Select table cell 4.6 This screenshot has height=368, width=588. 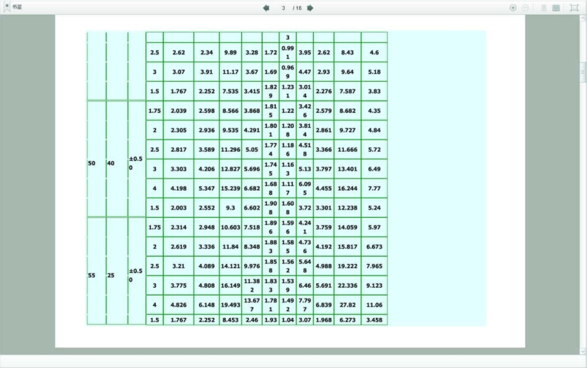pyautogui.click(x=374, y=53)
